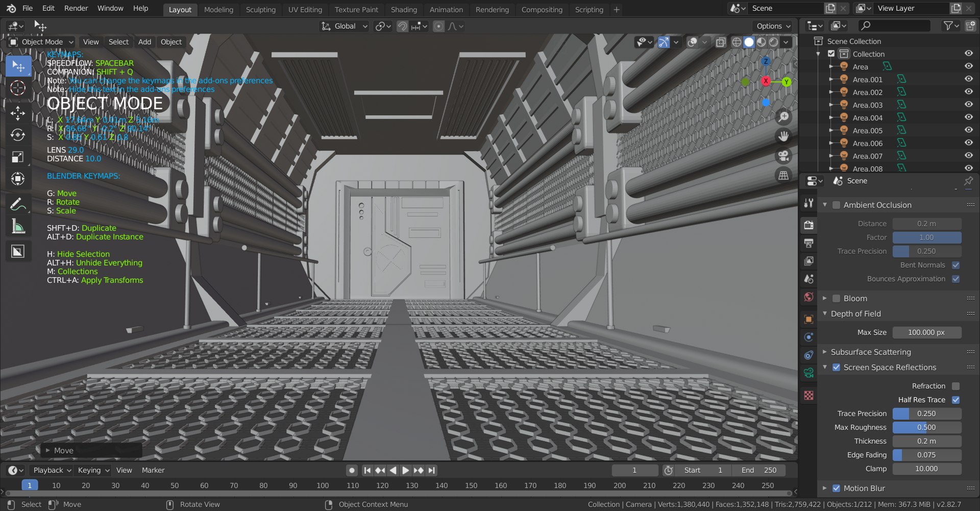This screenshot has height=511, width=980.
Task: Enable Ambient Occlusion checkbox
Action: (x=836, y=205)
